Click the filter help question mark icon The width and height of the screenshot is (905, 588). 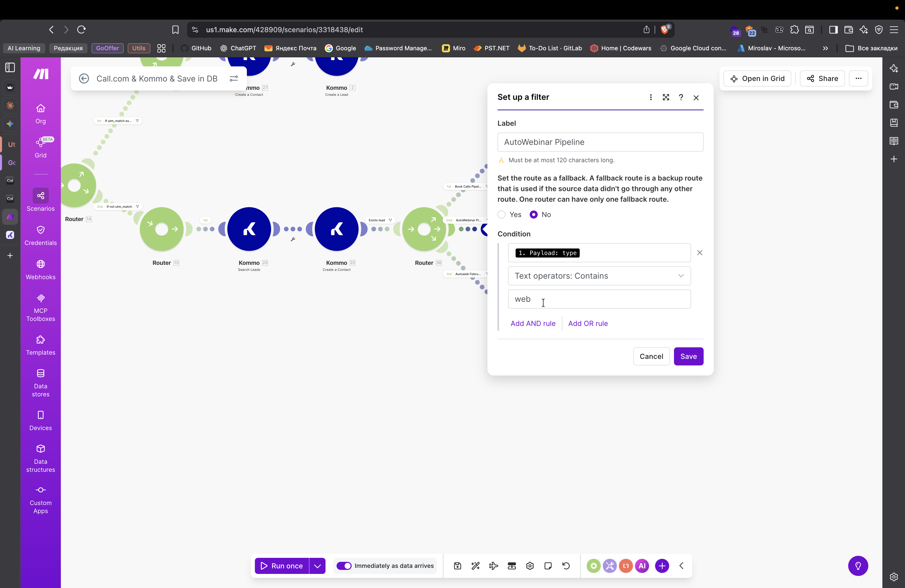681,97
